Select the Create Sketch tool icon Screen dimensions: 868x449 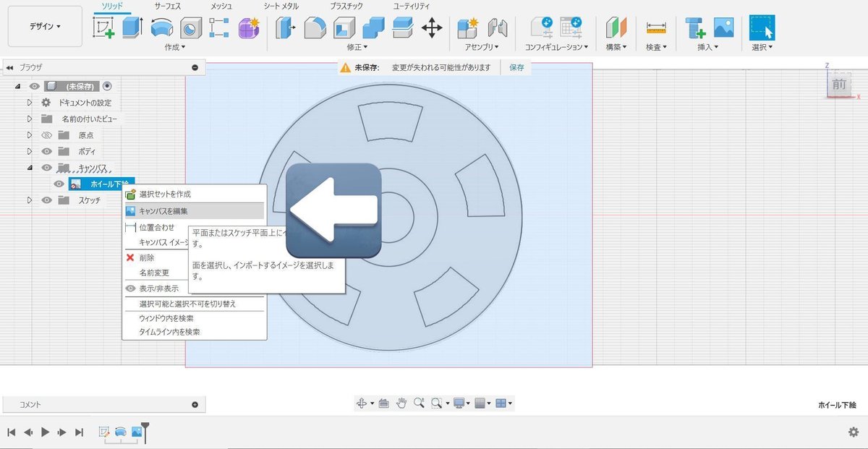point(104,28)
